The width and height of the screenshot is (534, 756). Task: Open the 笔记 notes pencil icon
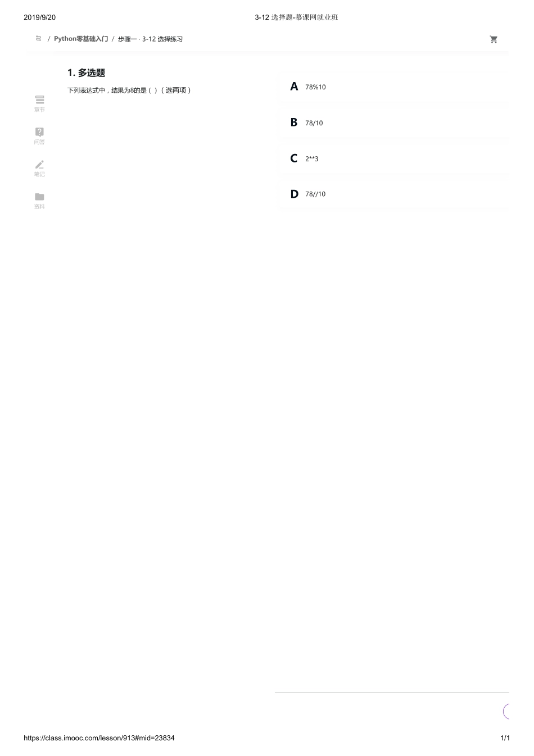[x=39, y=164]
